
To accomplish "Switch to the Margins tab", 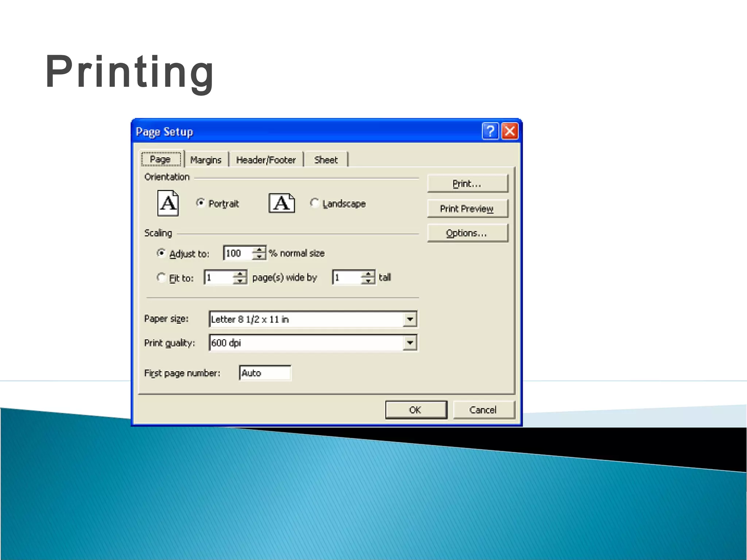I will click(206, 160).
